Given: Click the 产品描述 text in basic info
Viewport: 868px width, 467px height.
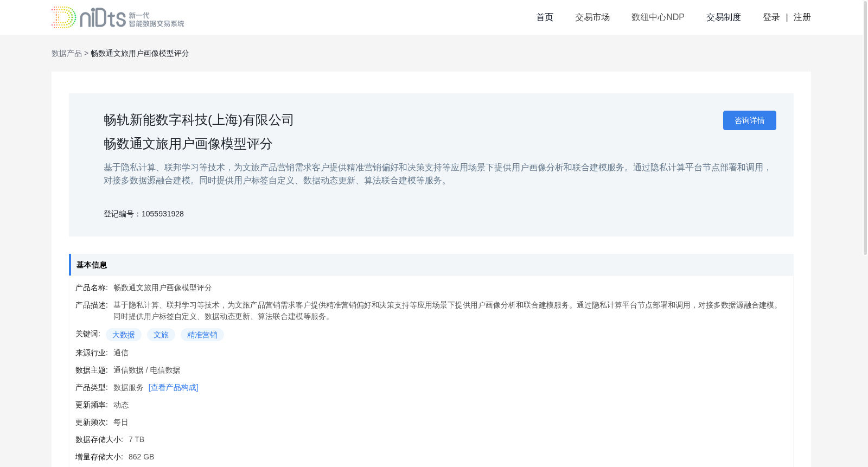Looking at the screenshot, I should (x=448, y=311).
